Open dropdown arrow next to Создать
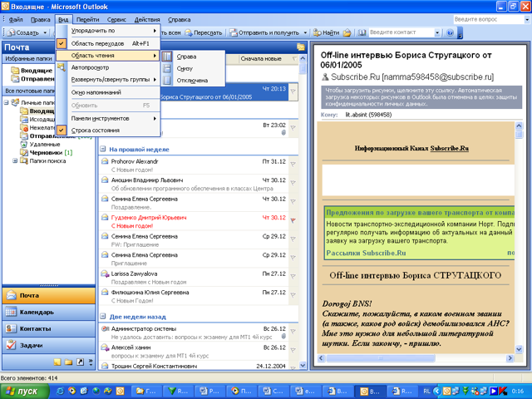Image resolution: width=532 pixels, height=399 pixels. pos(45,32)
